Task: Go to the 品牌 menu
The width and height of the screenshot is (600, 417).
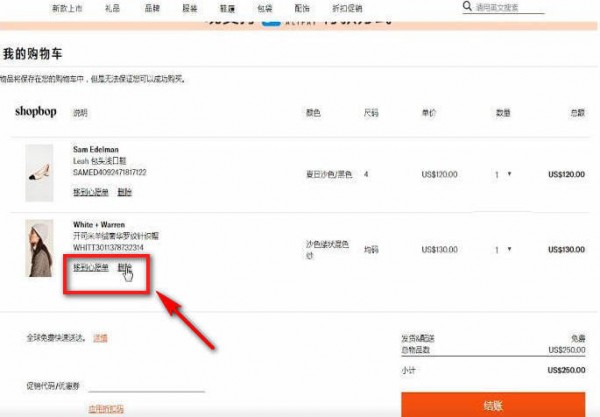Action: click(x=152, y=7)
